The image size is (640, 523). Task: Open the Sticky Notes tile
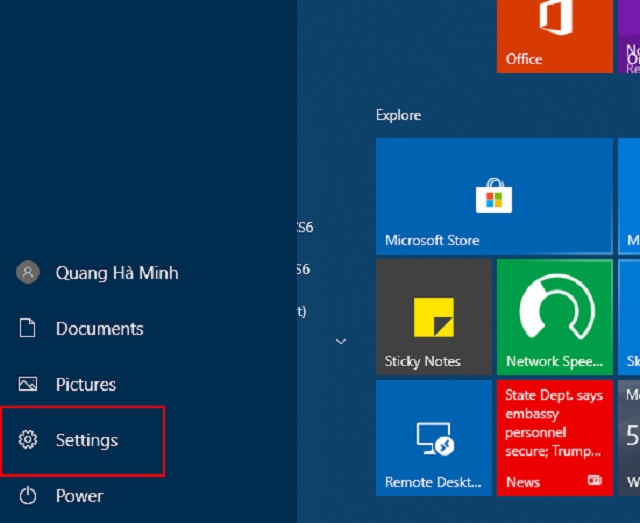[433, 317]
